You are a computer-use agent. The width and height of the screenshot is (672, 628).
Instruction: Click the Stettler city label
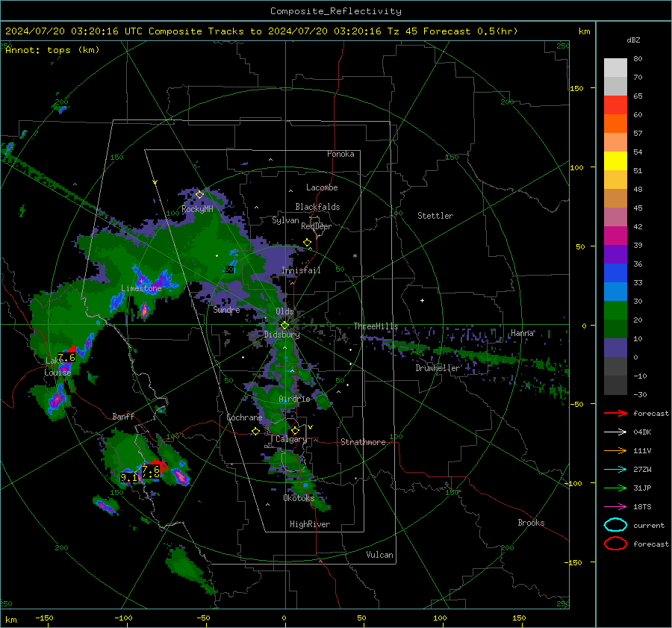point(435,216)
